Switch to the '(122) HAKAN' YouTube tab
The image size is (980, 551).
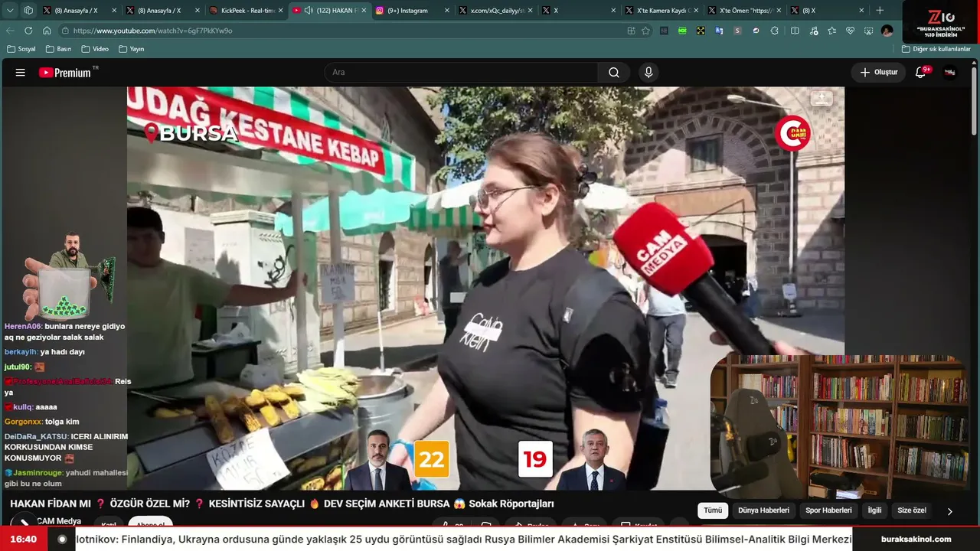pos(330,11)
